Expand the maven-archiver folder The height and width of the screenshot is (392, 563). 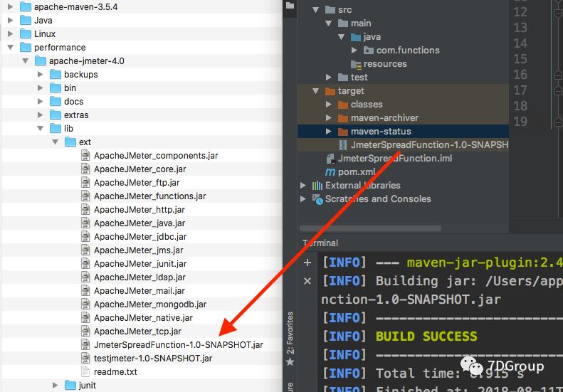pyautogui.click(x=328, y=118)
